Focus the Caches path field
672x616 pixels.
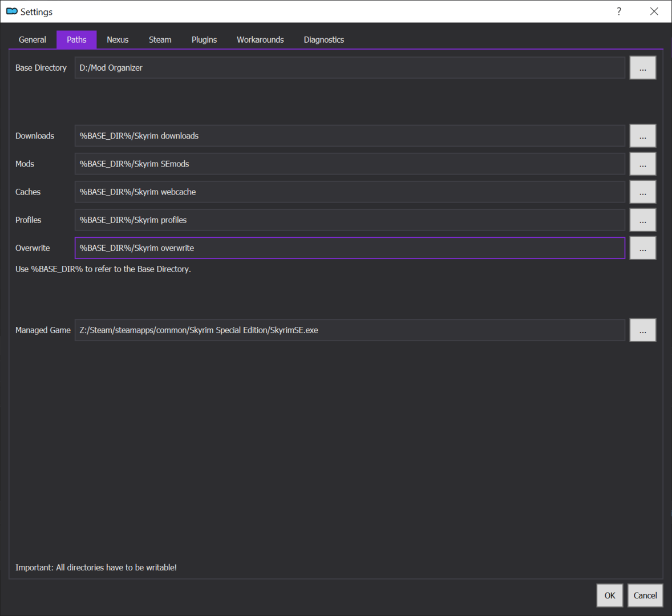click(350, 192)
